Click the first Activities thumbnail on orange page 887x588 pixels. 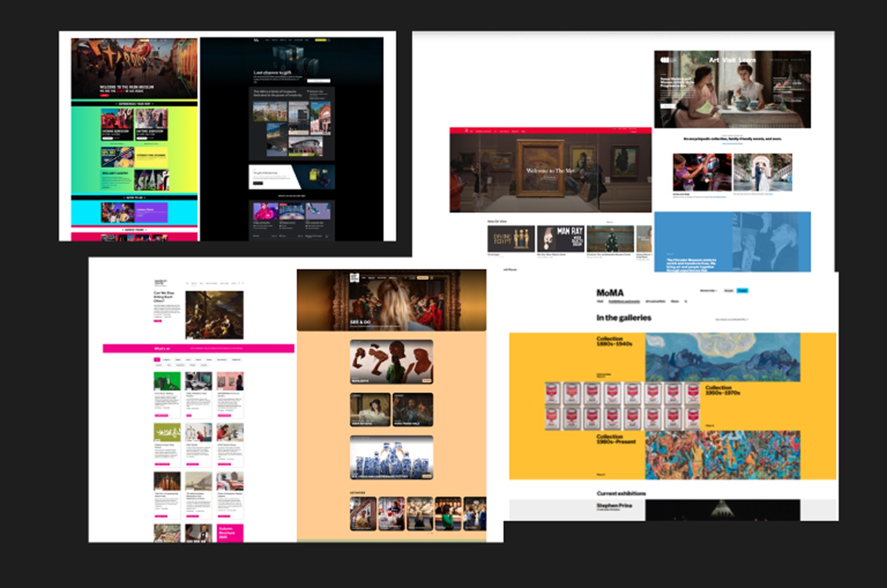point(363,513)
